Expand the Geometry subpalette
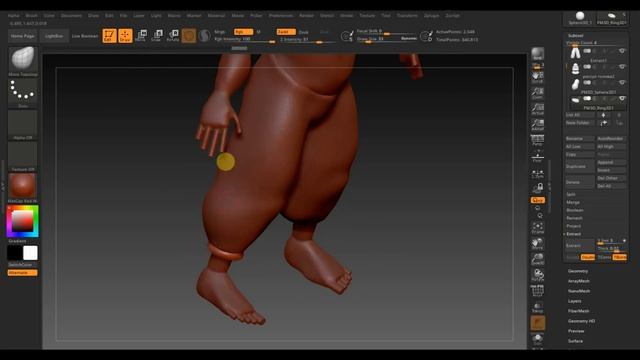 coord(578,271)
